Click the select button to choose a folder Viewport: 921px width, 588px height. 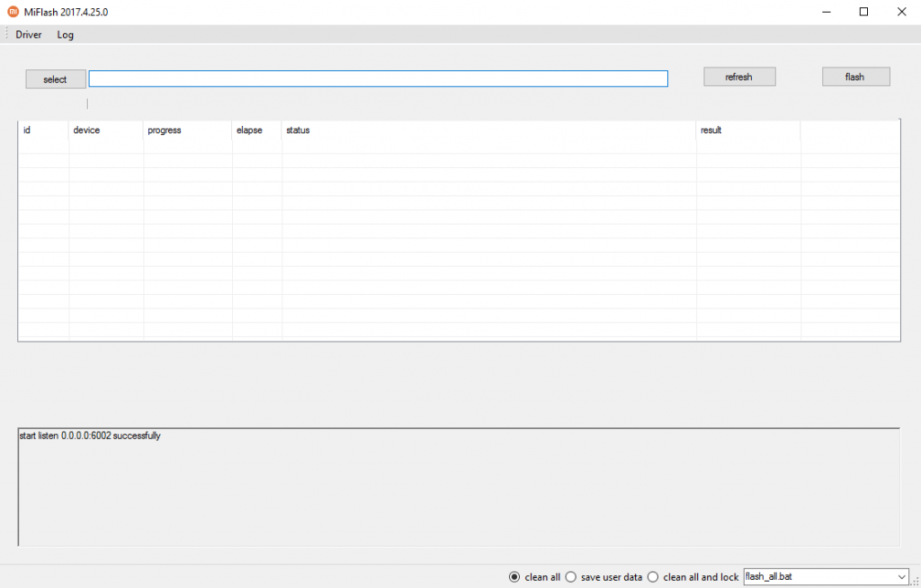pyautogui.click(x=55, y=79)
